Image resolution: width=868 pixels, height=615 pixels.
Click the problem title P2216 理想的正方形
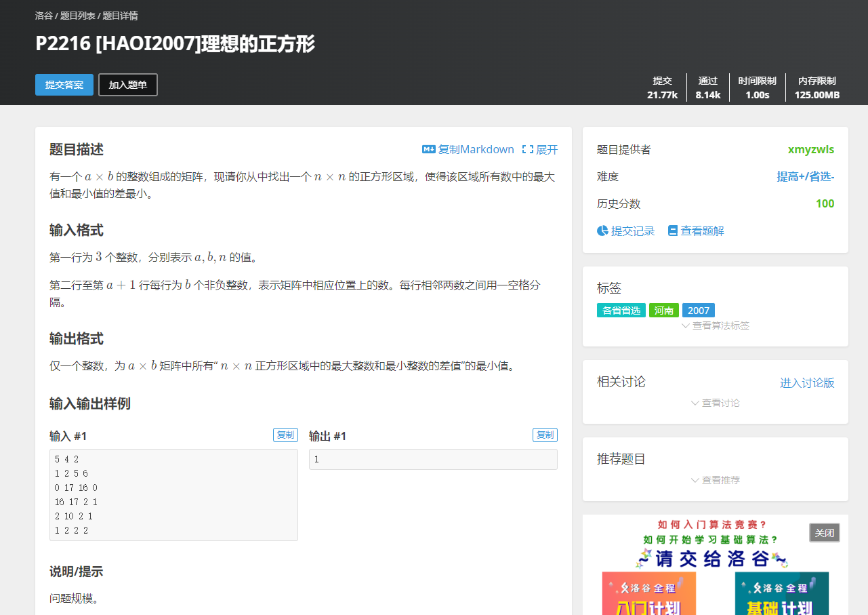(175, 44)
